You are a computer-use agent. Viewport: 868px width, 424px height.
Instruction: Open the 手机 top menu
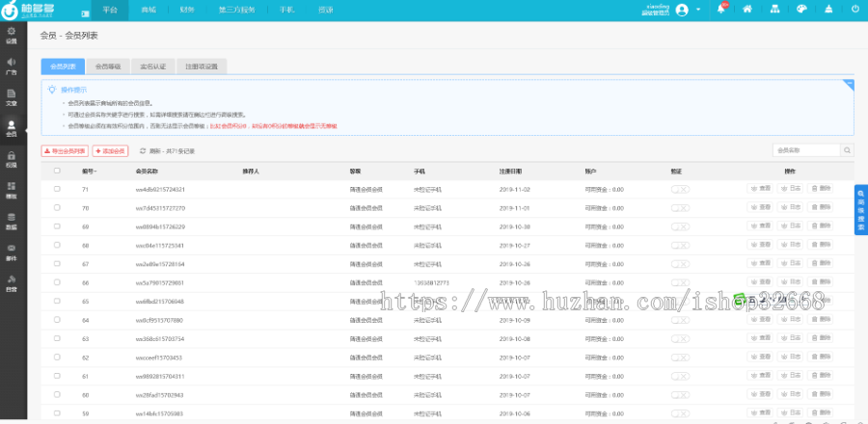pyautogui.click(x=286, y=11)
